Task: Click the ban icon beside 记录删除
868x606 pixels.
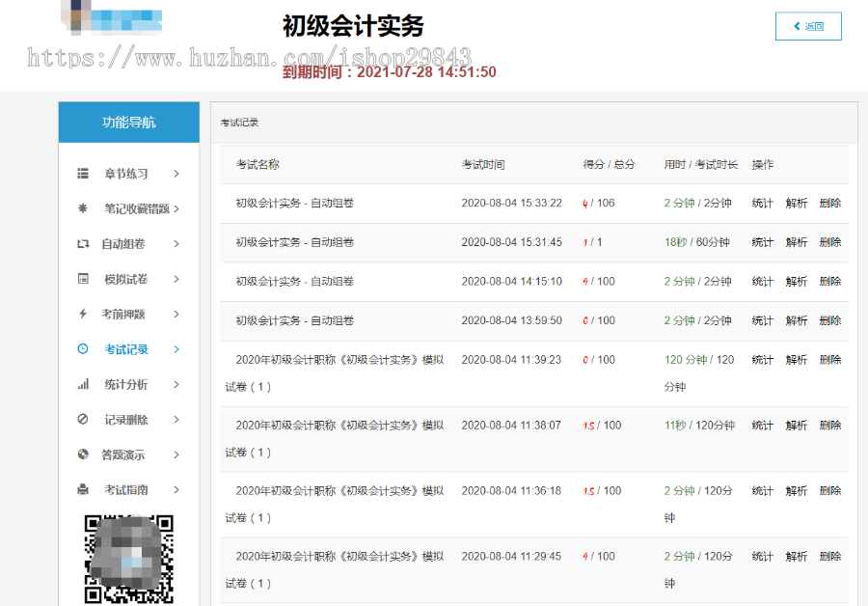Action: pyautogui.click(x=83, y=420)
